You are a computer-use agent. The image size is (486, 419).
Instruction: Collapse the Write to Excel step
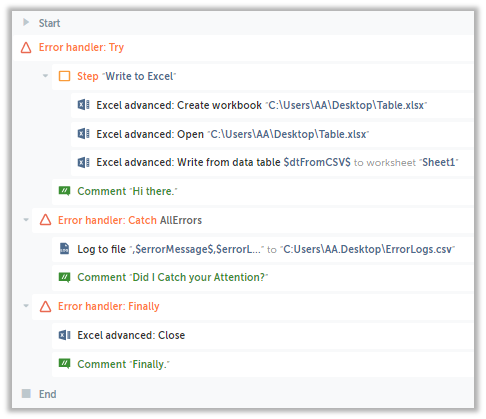(45, 76)
